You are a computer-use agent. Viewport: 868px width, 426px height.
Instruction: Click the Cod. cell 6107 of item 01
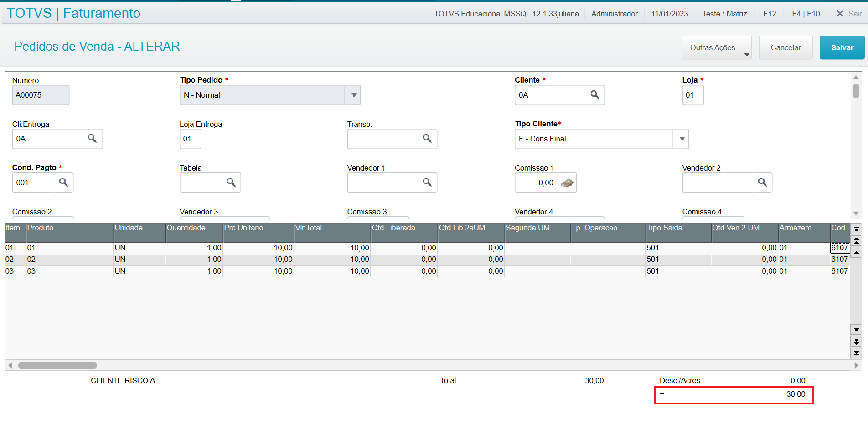[839, 248]
